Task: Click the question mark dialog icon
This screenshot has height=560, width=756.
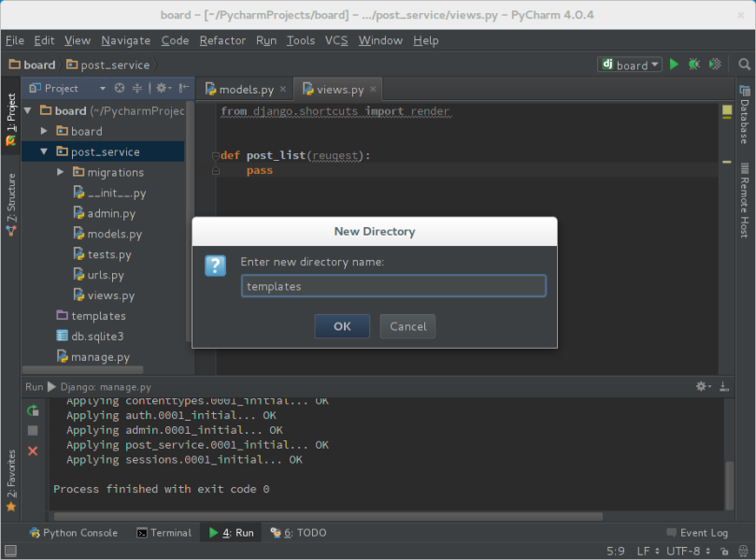Action: (x=215, y=266)
